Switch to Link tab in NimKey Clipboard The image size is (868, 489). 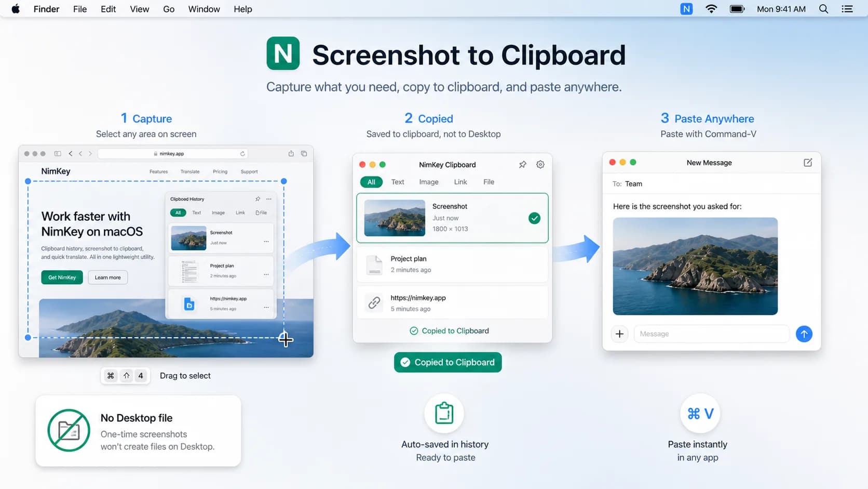pos(460,182)
